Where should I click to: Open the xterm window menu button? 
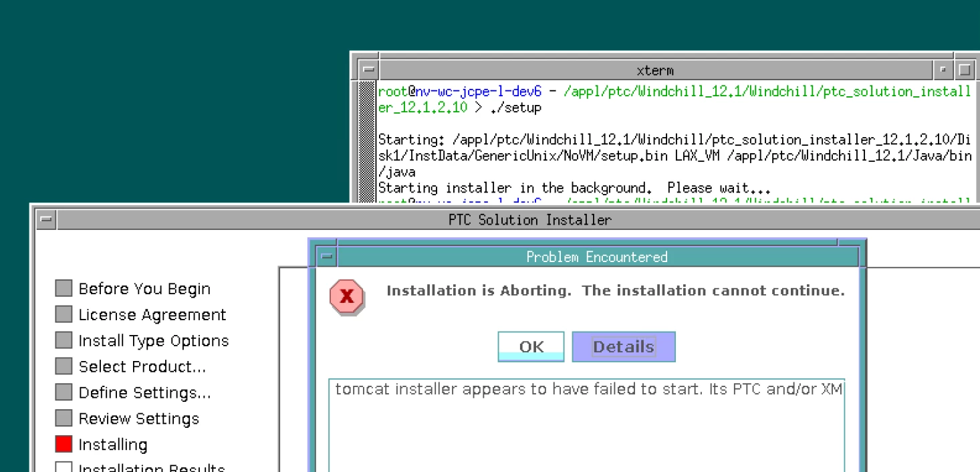pos(368,70)
